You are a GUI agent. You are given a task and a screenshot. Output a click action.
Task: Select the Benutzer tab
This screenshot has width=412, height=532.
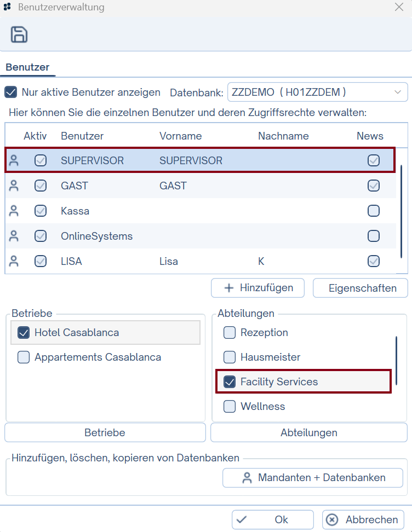click(27, 67)
